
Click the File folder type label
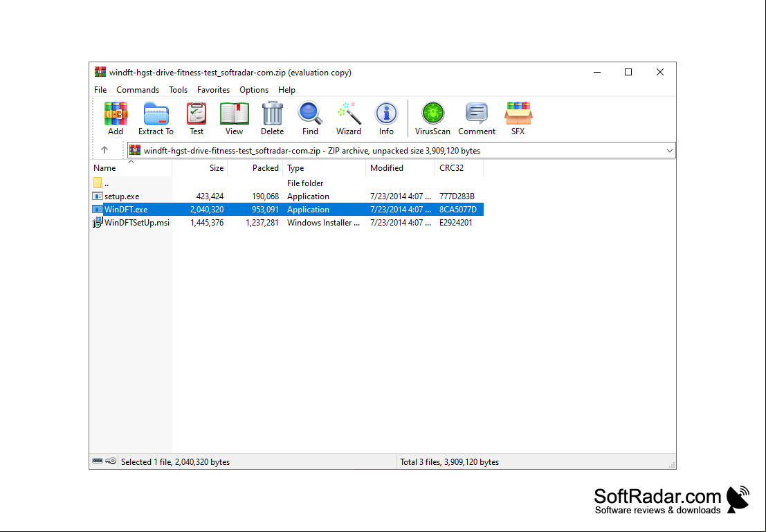click(x=305, y=183)
